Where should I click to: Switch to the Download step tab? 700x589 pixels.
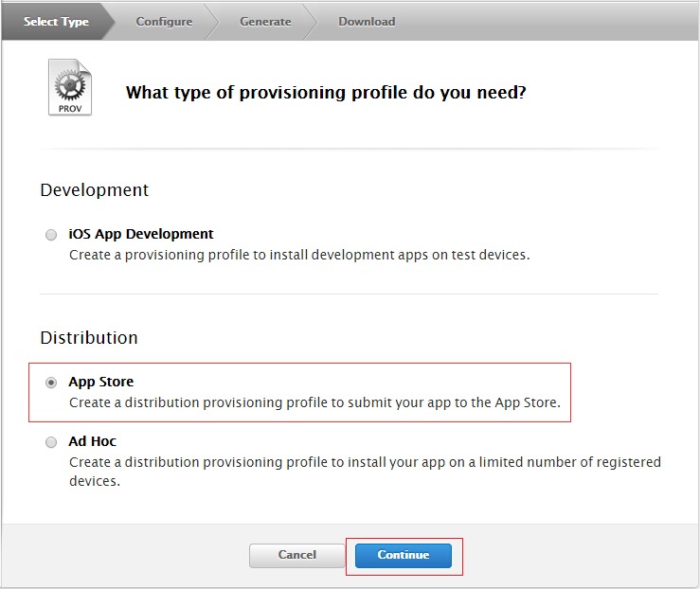367,22
